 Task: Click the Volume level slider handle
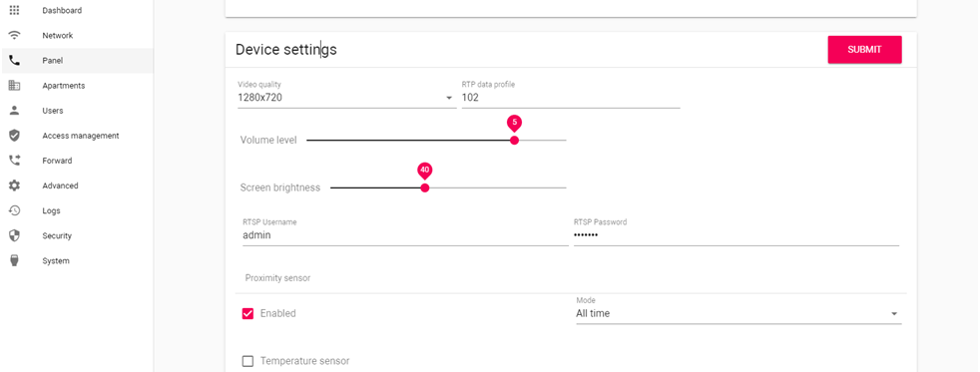coord(514,141)
